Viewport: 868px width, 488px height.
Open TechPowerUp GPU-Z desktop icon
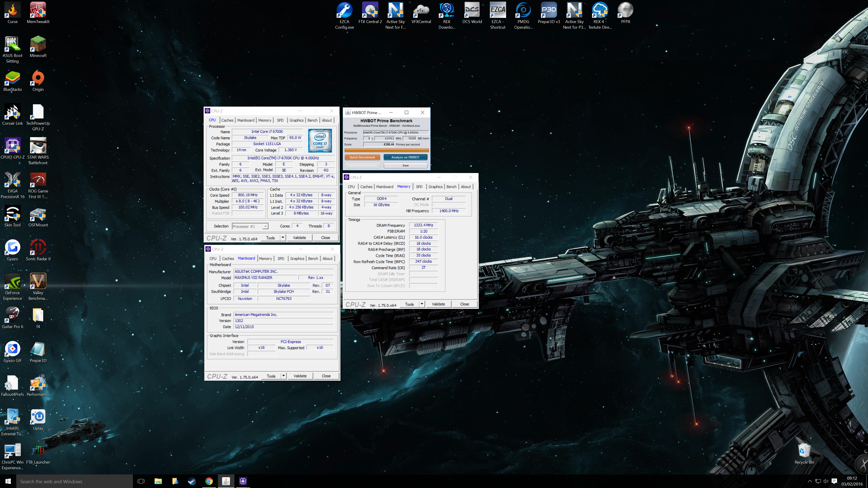click(x=38, y=117)
